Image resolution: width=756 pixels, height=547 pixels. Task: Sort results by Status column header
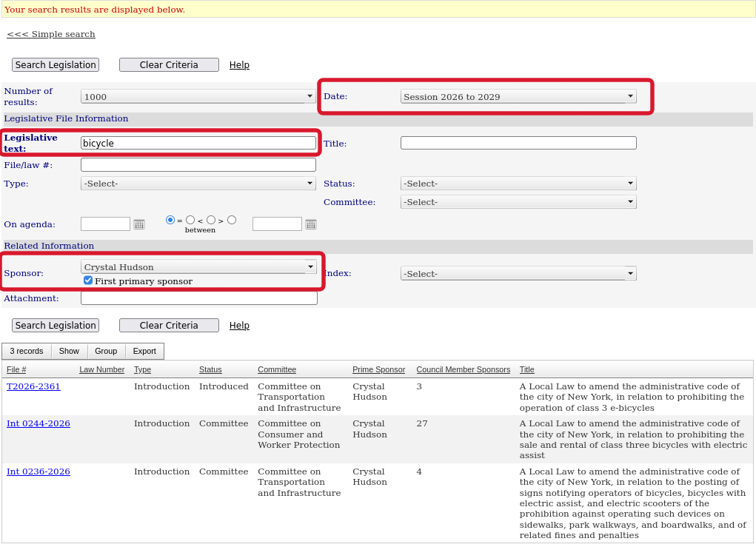click(210, 369)
